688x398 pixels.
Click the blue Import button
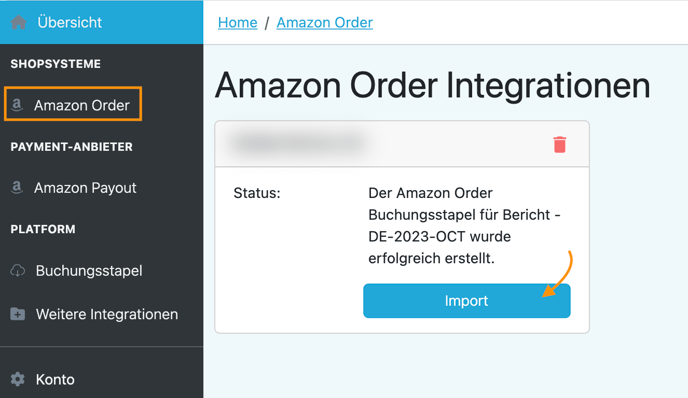point(467,301)
